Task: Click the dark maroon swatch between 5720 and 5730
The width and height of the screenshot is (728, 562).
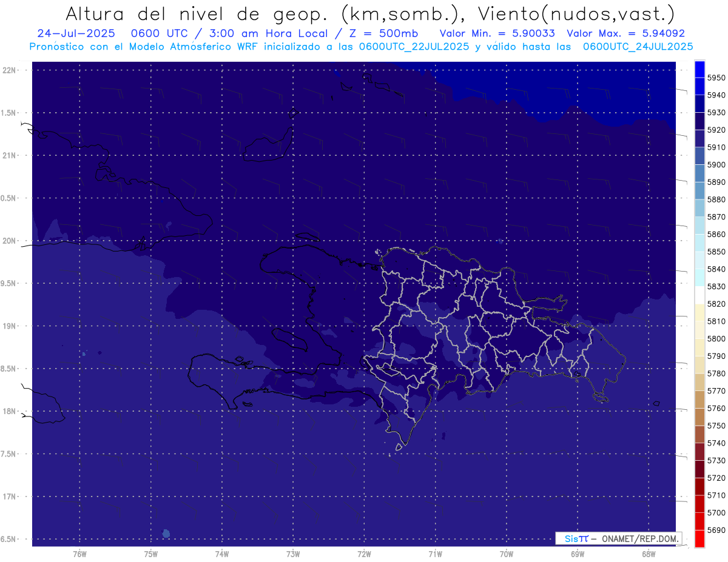Action: tap(699, 469)
